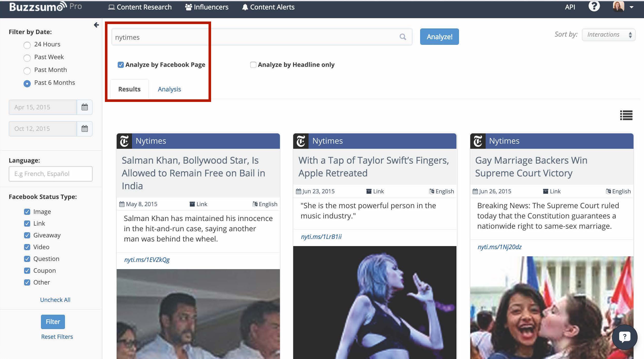Open calendar picker for Apr 15, 2015
This screenshot has width=644, height=359.
point(85,107)
